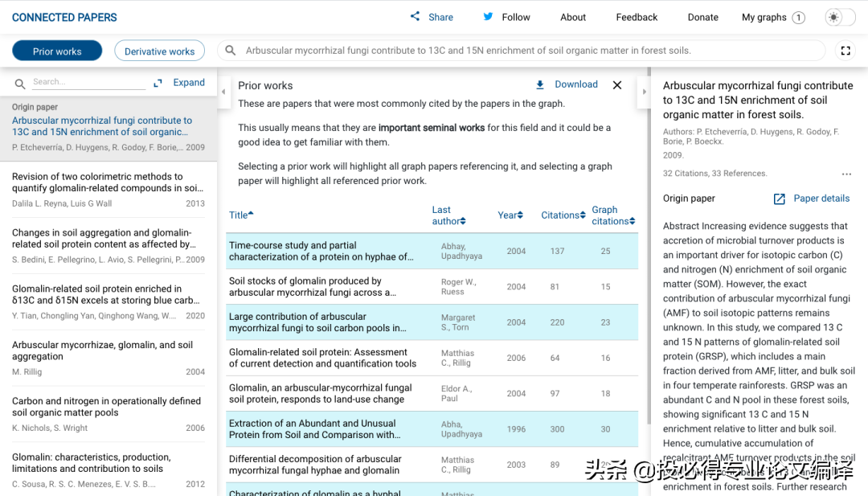868x496 pixels.
Task: Open fullscreen graph view icon
Action: [845, 51]
